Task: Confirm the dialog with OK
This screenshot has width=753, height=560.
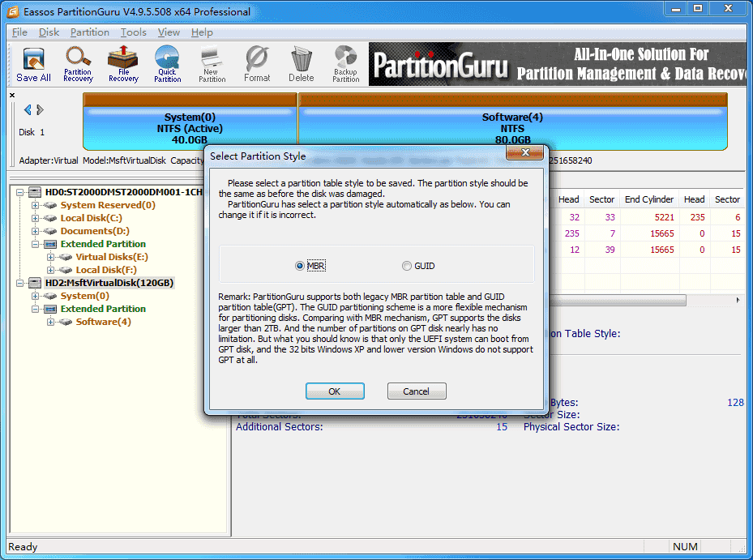Action: coord(335,391)
